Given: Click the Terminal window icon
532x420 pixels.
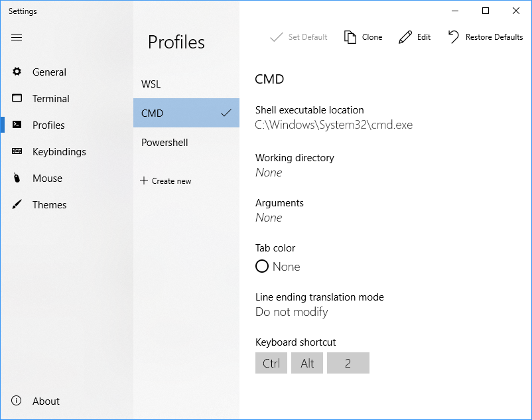Looking at the screenshot, I should [17, 98].
